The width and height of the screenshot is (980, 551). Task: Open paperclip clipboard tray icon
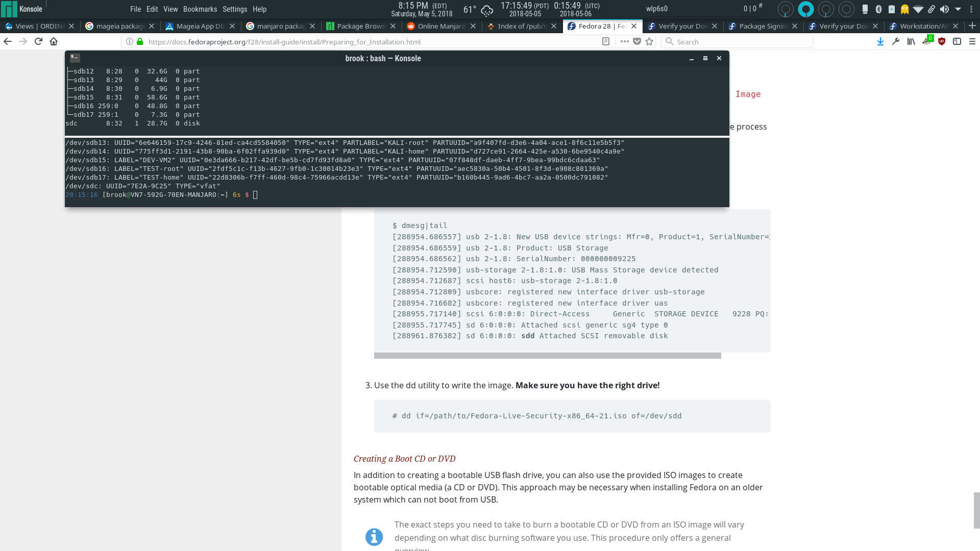coord(932,9)
